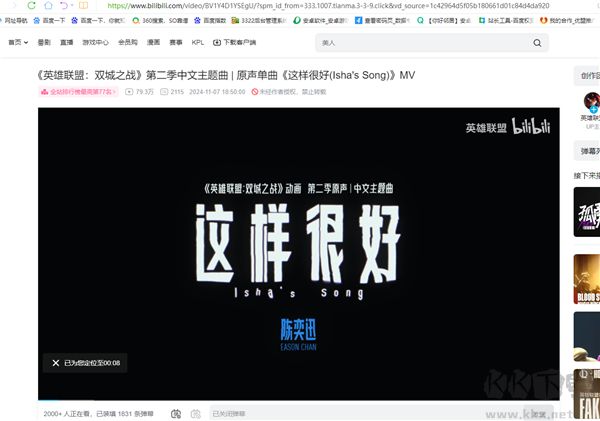Open the danmaku settings icon
The image size is (600, 421).
pyautogui.click(x=196, y=414)
